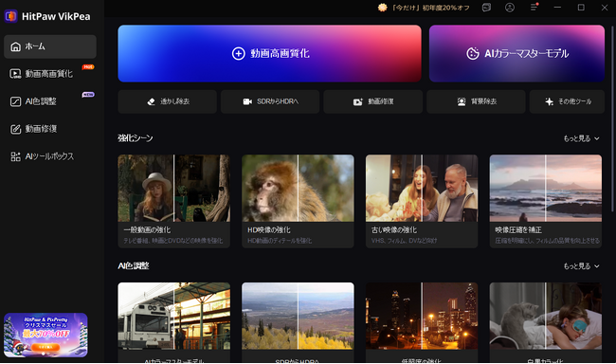Open the 映像圧縮を補正 thumbnail
The image size is (616, 364).
pyautogui.click(x=546, y=188)
